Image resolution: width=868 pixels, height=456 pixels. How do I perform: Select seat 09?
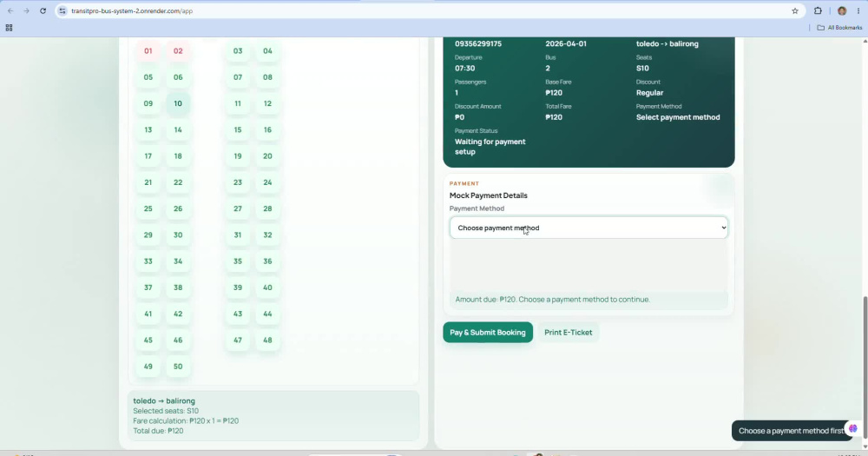tap(148, 103)
